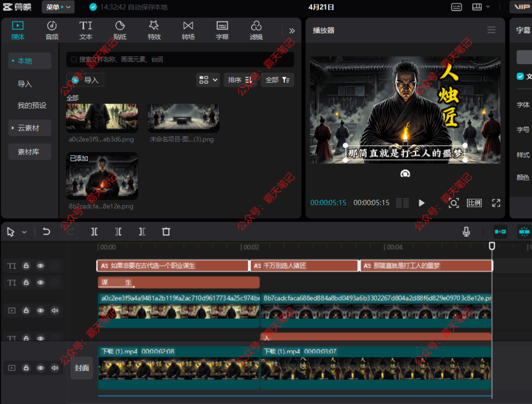Open the 排序 sort options

(x=240, y=80)
